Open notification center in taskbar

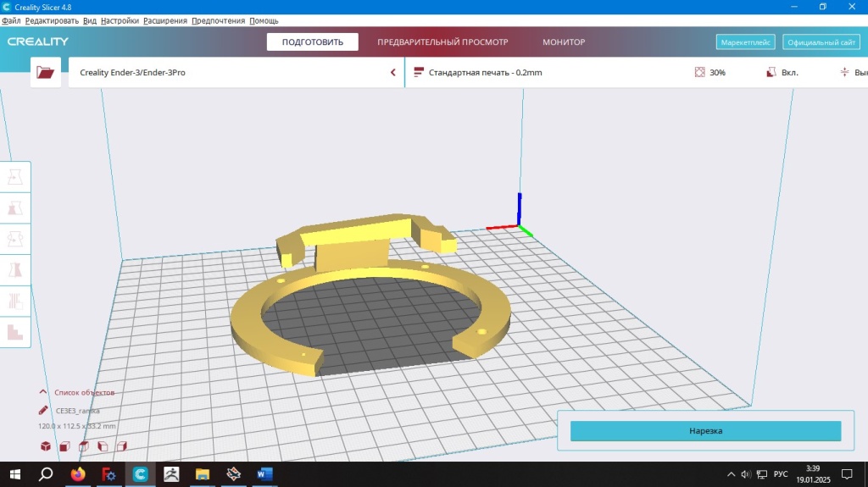point(847,474)
